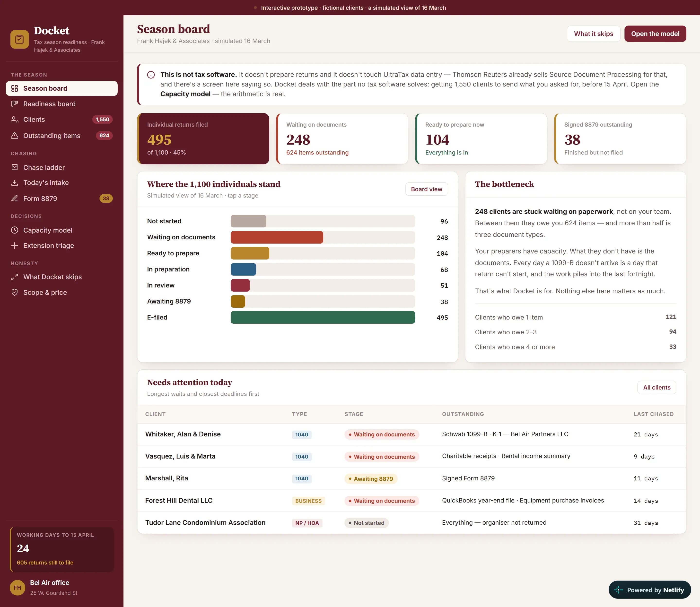Viewport: 700px width, 607px height.
Task: Click the All clients button
Action: point(657,387)
